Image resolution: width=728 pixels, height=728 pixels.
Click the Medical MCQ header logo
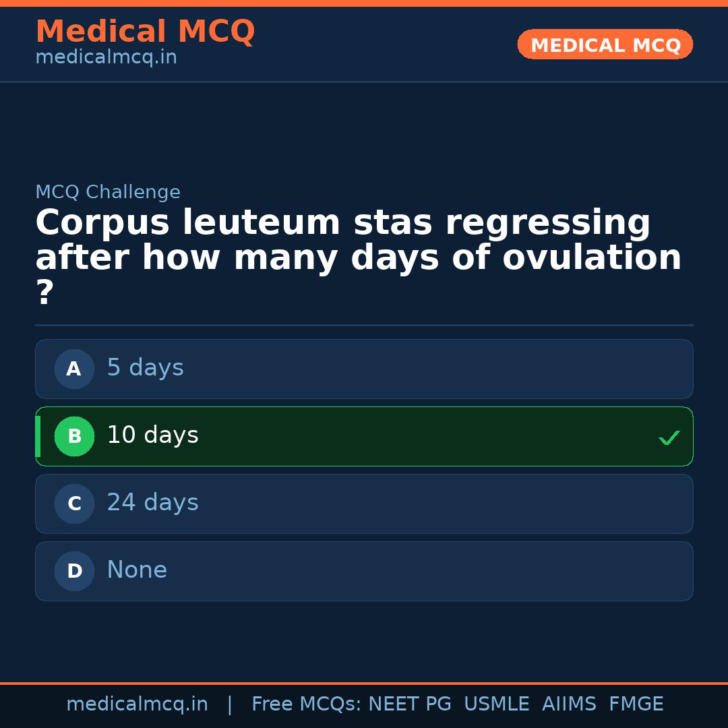tap(145, 32)
